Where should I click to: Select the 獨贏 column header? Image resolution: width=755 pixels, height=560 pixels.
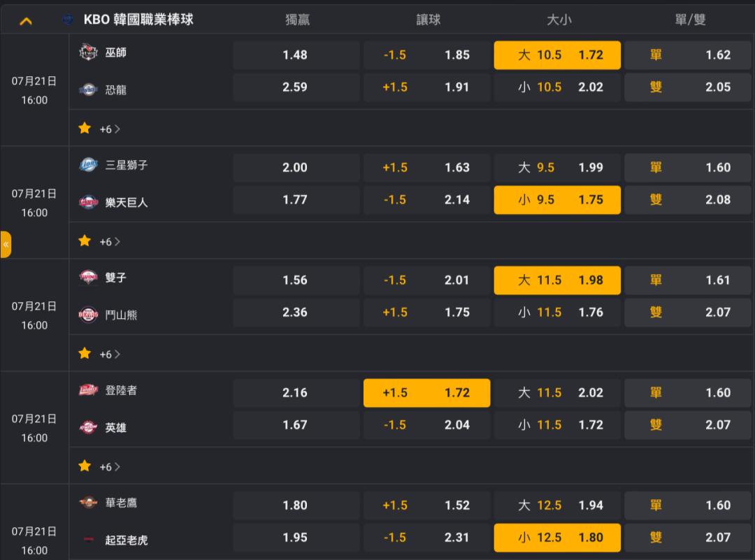297,20
